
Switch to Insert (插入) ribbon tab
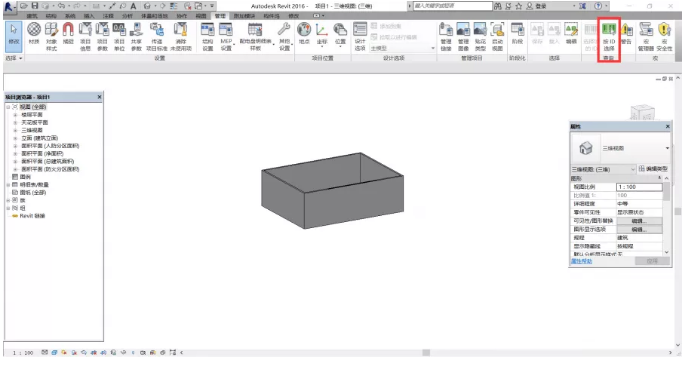89,16
